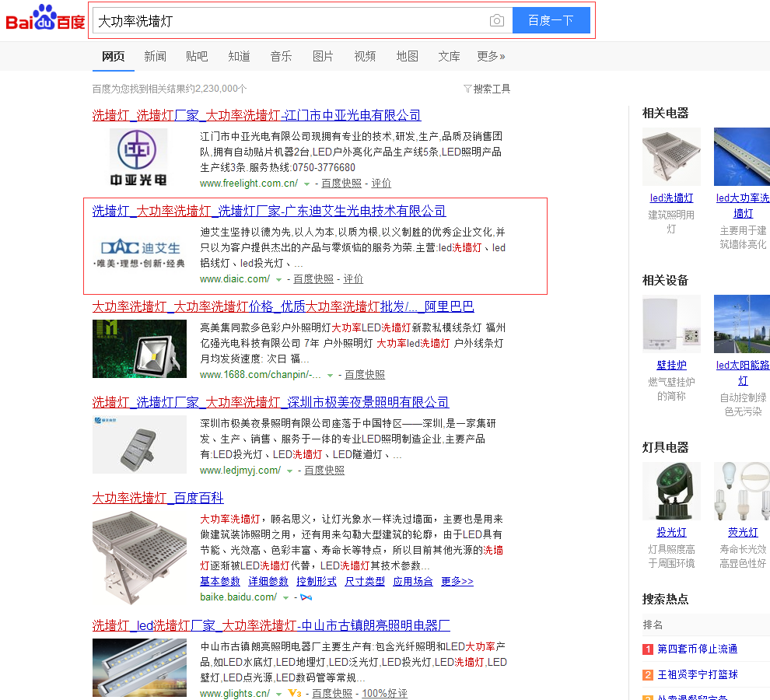
Task: Open the 大功率洗墙灯_百度百科 result title
Action: pyautogui.click(x=158, y=498)
